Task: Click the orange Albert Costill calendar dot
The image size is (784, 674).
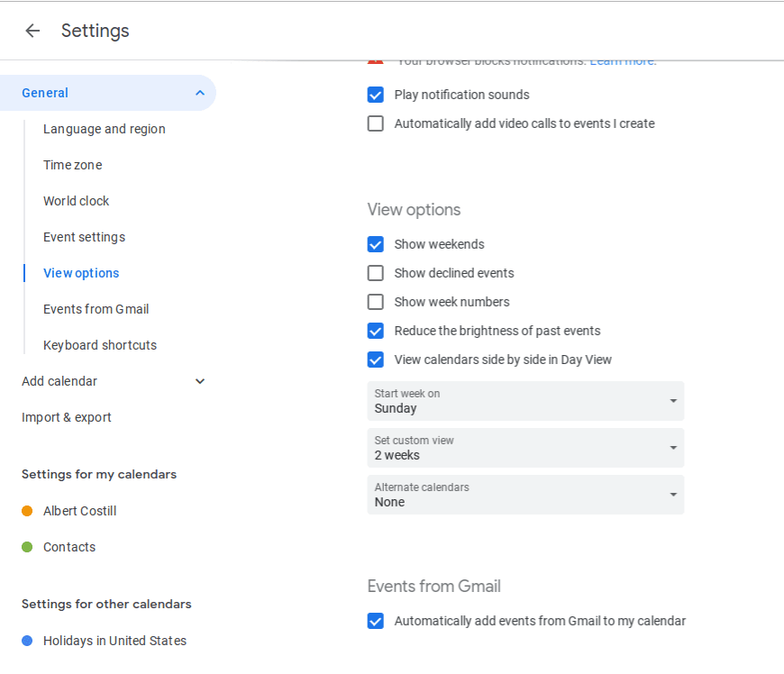Action: point(27,511)
